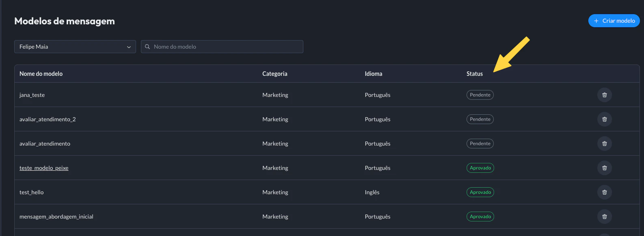This screenshot has height=236, width=644.
Task: Click the Criar modelo button
Action: click(614, 21)
